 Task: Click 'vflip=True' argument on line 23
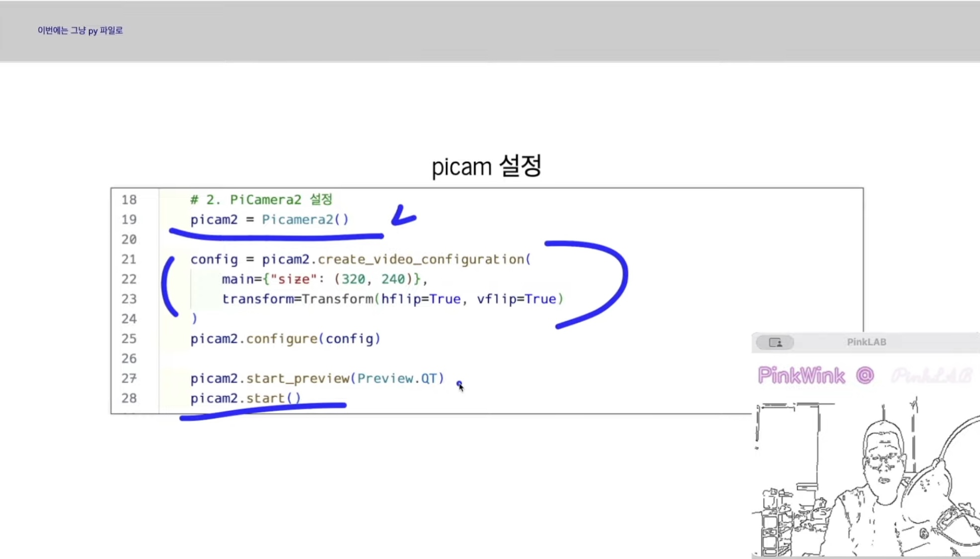click(x=516, y=299)
